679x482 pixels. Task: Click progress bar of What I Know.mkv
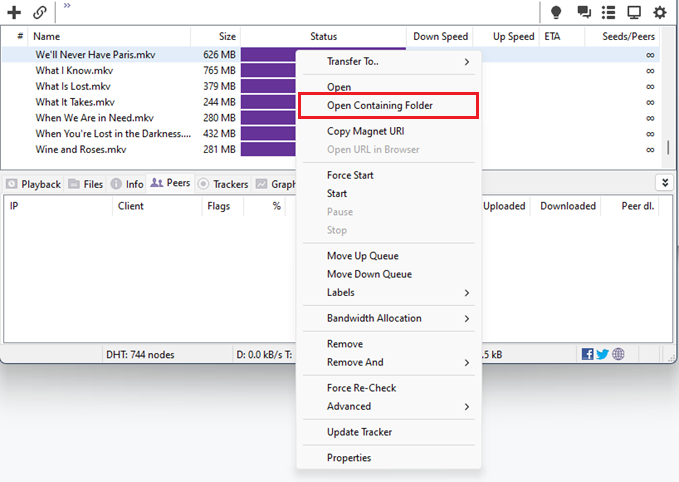(268, 70)
